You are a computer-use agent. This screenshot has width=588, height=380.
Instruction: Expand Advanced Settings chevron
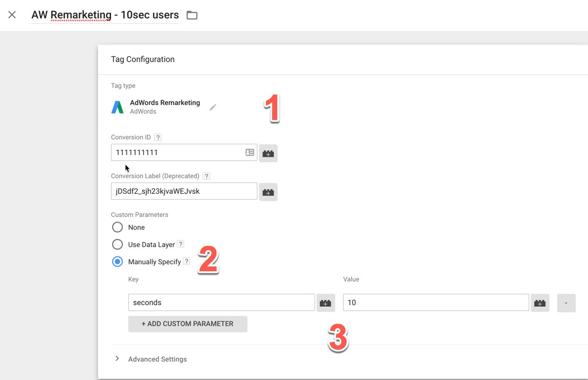(x=117, y=358)
